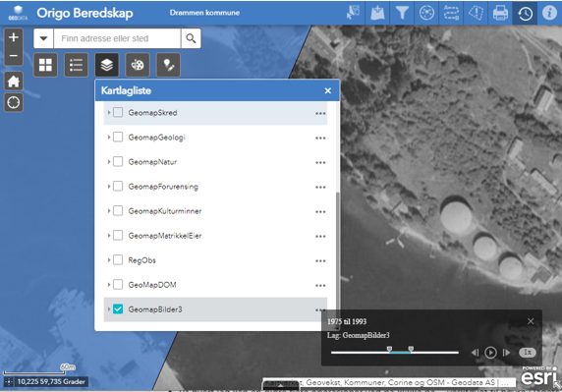Change the 1x playback speed

coord(528,353)
